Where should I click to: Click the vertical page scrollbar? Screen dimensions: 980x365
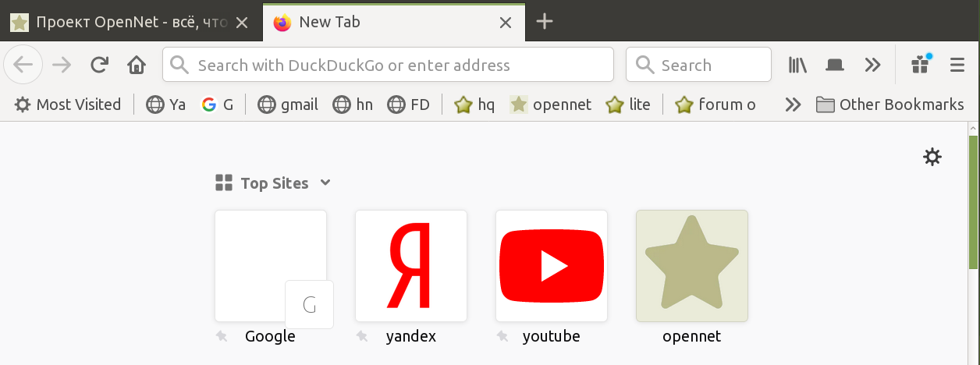click(x=973, y=203)
